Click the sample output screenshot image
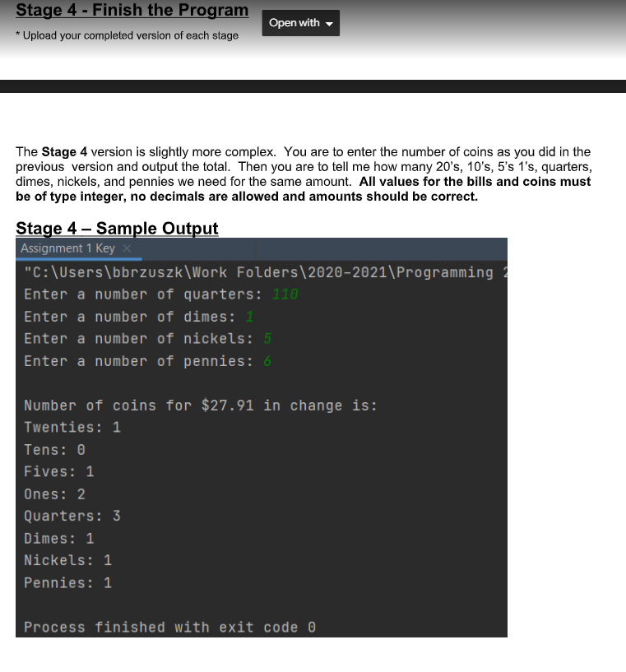626x672 pixels. pyautogui.click(x=261, y=436)
